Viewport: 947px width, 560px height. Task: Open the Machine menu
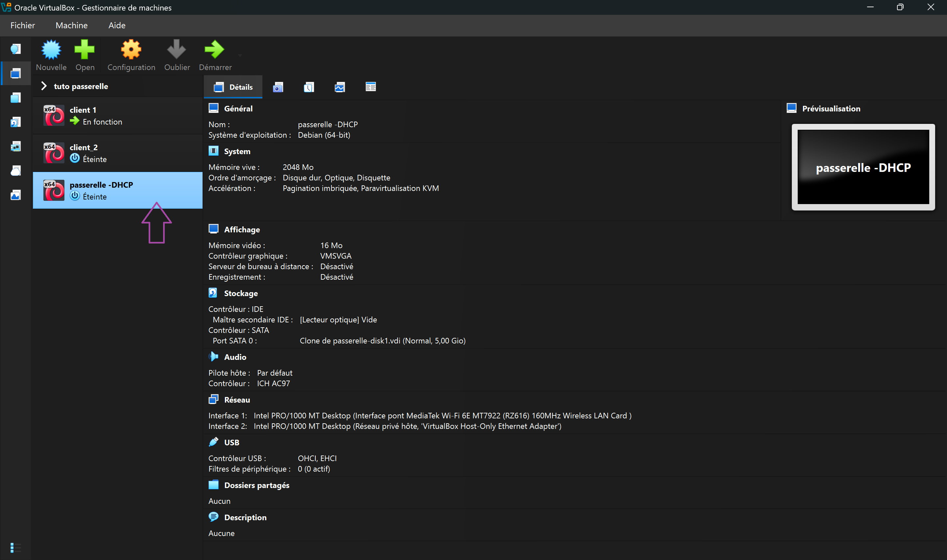coord(71,25)
